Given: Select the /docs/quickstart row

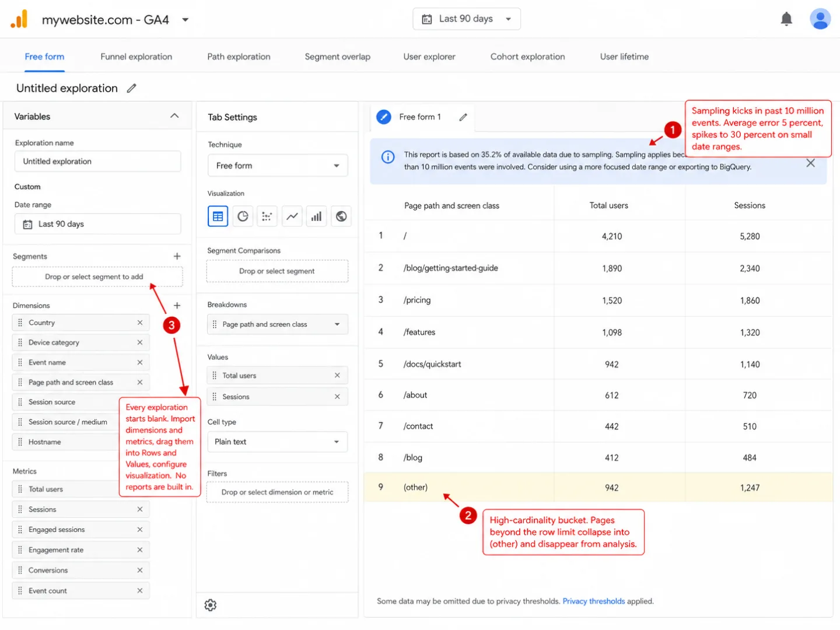Looking at the screenshot, I should tap(598, 364).
